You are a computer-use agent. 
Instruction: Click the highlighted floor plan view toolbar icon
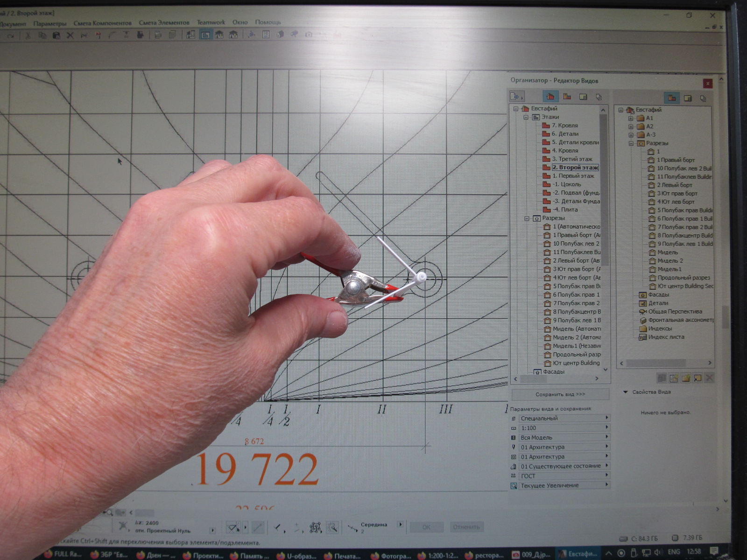pos(205,35)
